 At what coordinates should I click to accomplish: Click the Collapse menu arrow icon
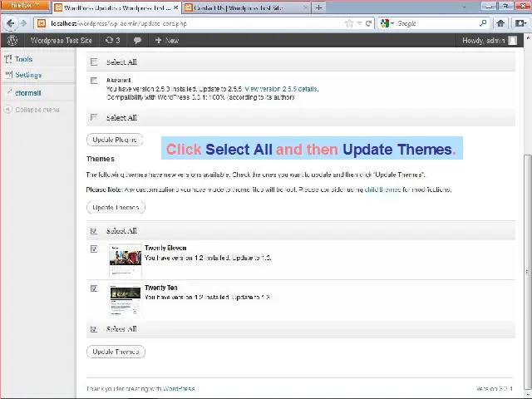pyautogui.click(x=7, y=110)
